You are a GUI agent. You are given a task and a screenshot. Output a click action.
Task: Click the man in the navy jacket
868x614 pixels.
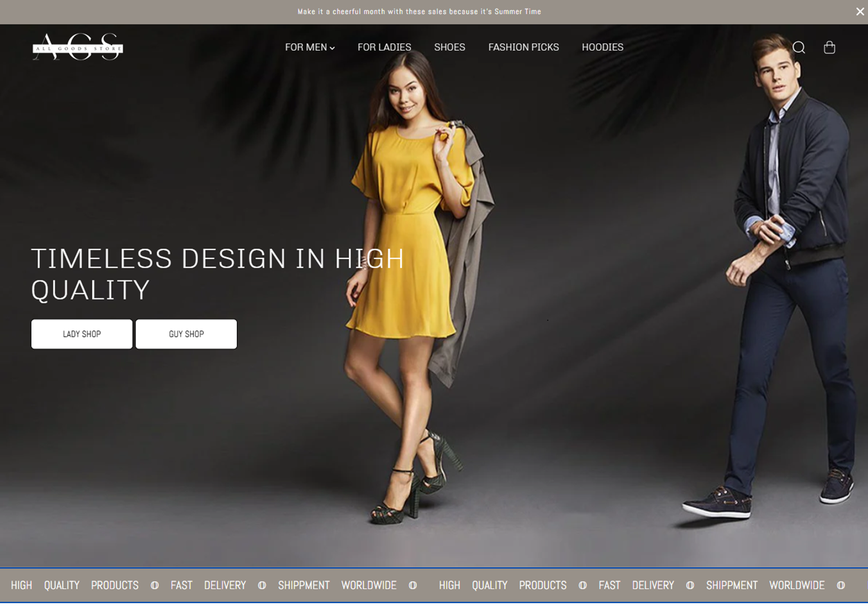[x=790, y=257]
